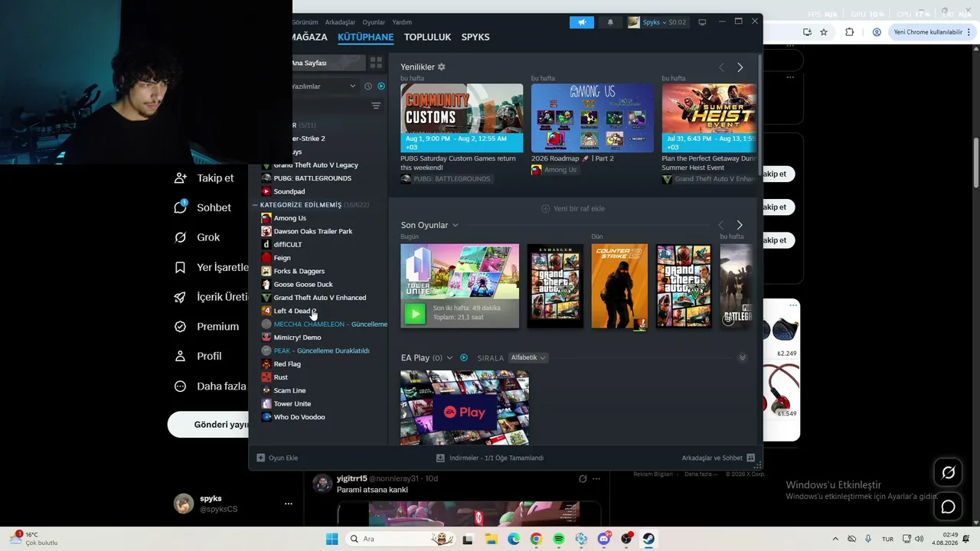Click the Steam announcements megaphone icon
Viewport: 980px width, 551px height.
(x=582, y=22)
